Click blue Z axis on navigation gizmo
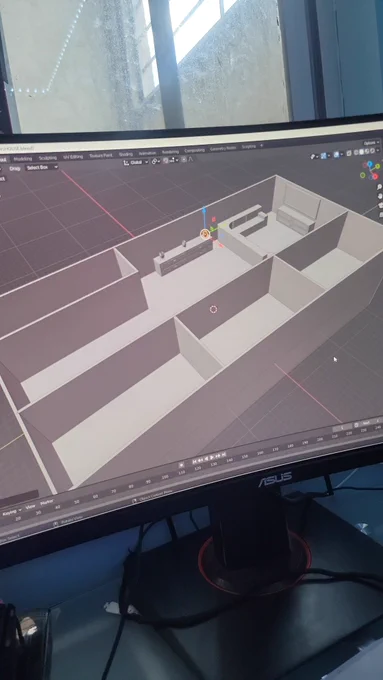Image resolution: width=383 pixels, height=680 pixels. [x=370, y=164]
